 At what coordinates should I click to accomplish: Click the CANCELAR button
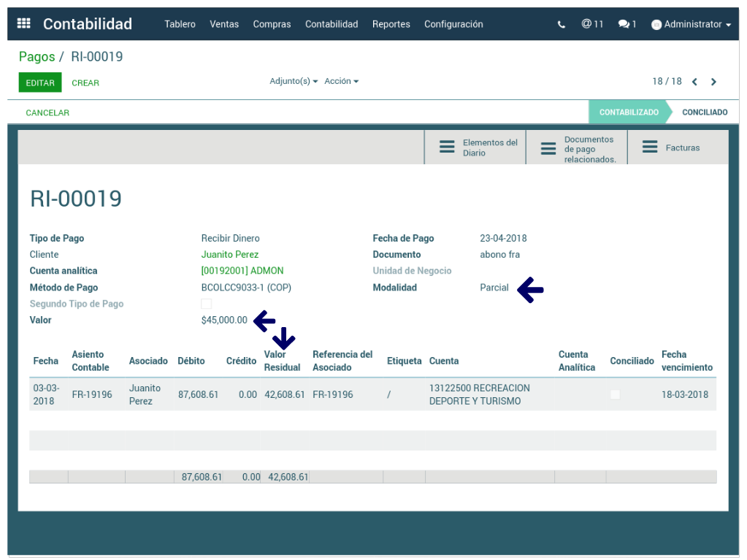pyautogui.click(x=47, y=112)
